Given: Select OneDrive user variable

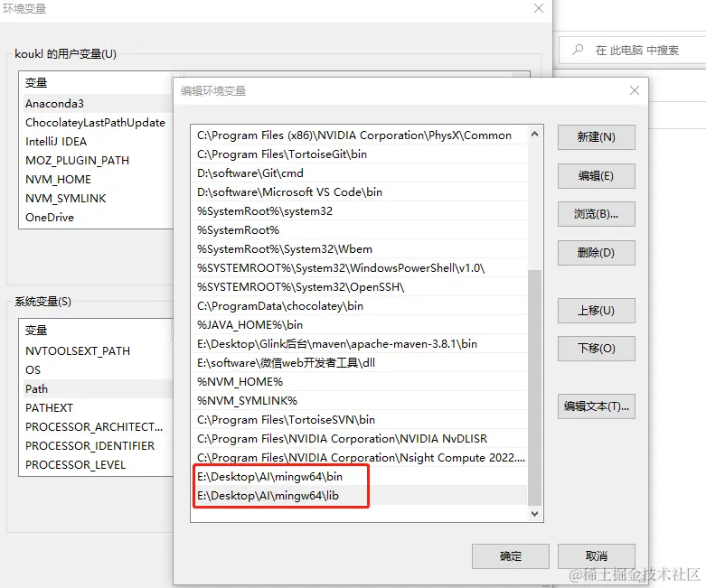Looking at the screenshot, I should (x=97, y=218).
